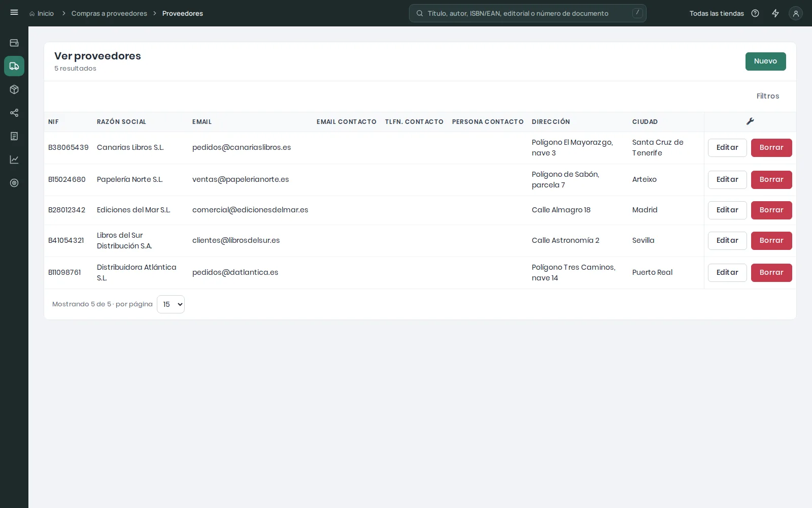The height and width of the screenshot is (508, 812).
Task: Click the city cell Puerto Real
Action: 652,272
